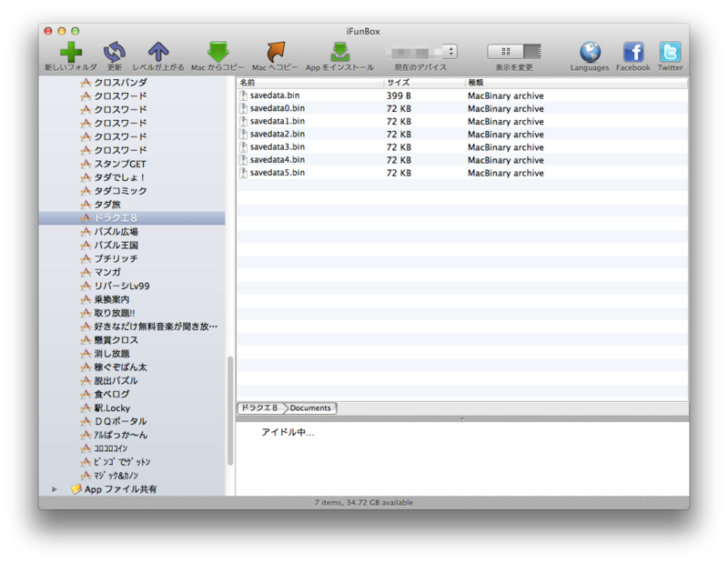
Task: Select file savedata2.bin
Action: coord(462,134)
